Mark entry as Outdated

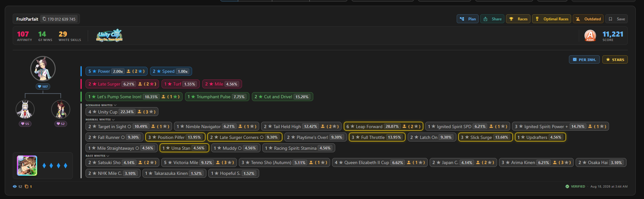(588, 19)
